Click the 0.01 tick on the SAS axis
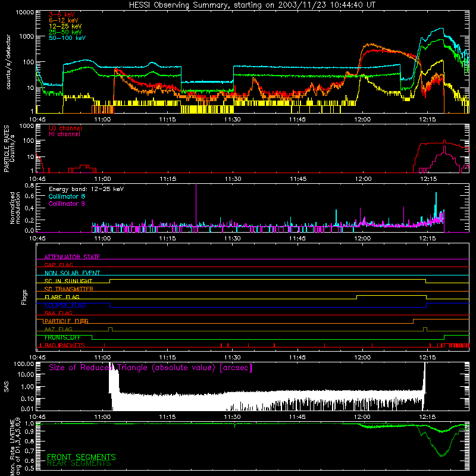476x476 pixels. tap(27, 409)
